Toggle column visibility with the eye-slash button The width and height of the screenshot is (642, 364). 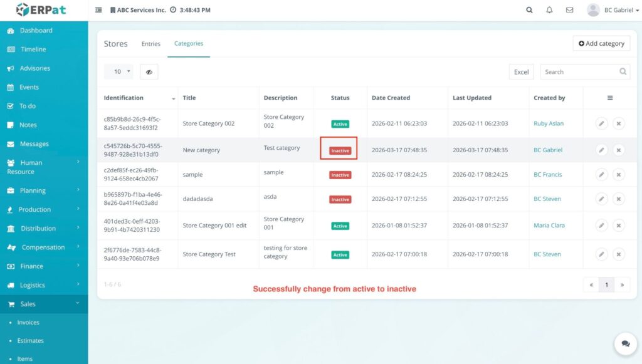tap(149, 72)
